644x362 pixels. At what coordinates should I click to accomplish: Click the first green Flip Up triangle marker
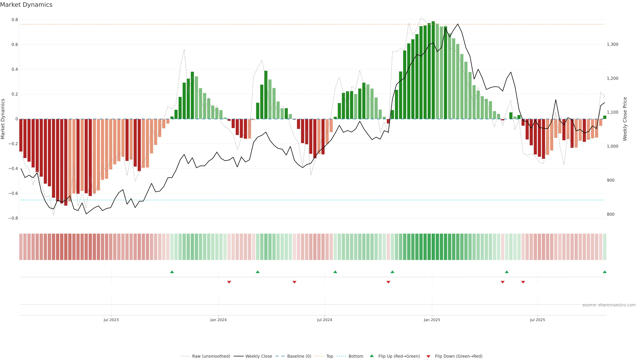tap(172, 272)
